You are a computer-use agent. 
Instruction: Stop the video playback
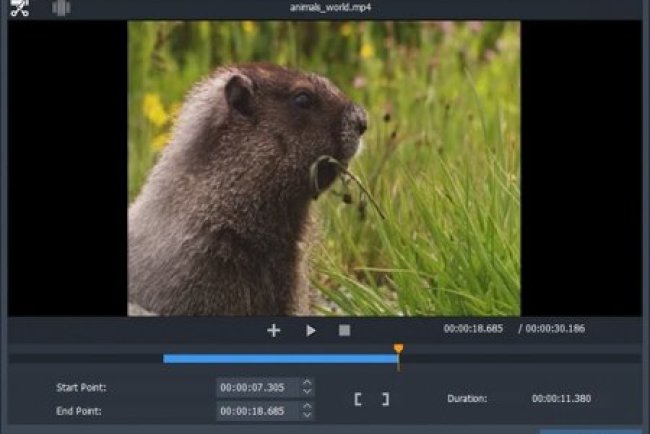click(344, 330)
